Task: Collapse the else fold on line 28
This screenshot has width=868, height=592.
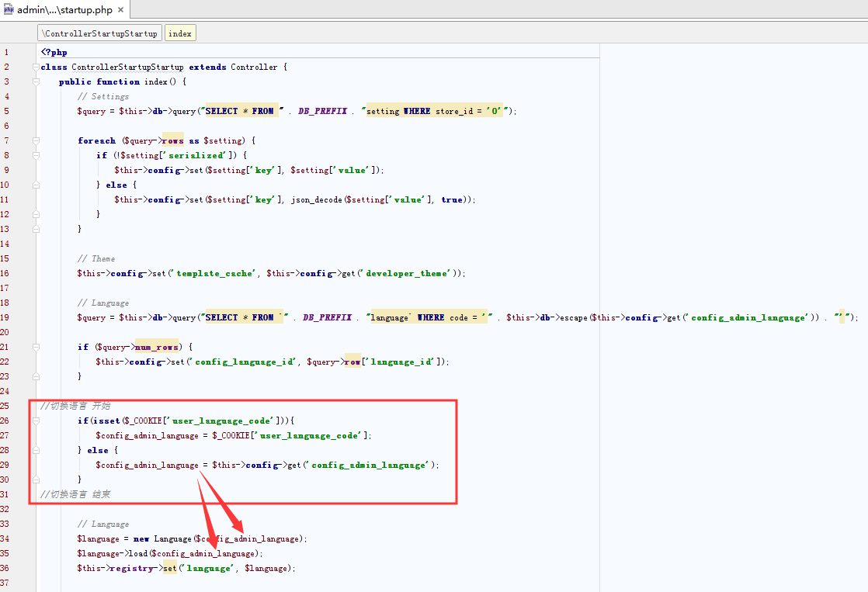Action: [36, 450]
